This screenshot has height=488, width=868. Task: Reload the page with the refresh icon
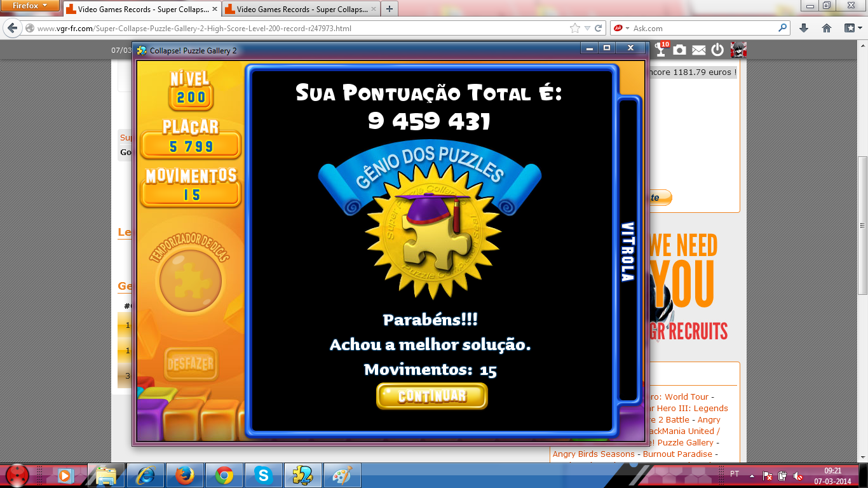point(599,28)
